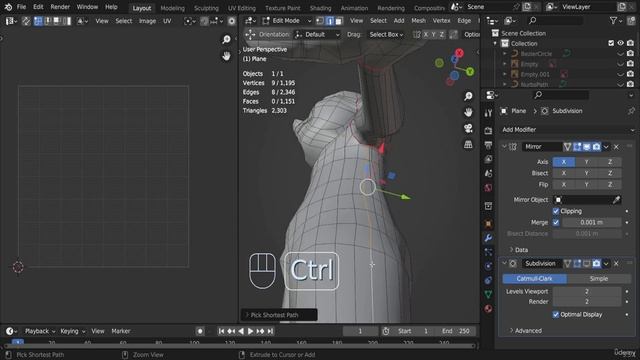Open the Add Modifier dropdown

point(568,130)
